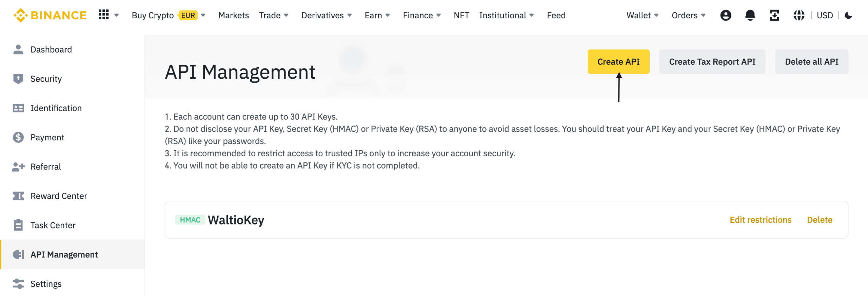The height and width of the screenshot is (296, 868).
Task: Click the Reward Center ticket icon
Action: coord(18,196)
